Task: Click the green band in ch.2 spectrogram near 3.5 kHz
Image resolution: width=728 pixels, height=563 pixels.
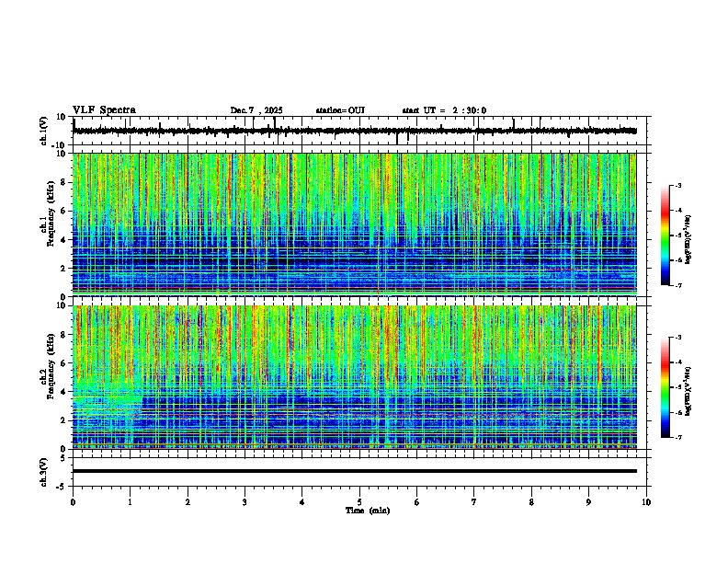Action: tap(107, 398)
